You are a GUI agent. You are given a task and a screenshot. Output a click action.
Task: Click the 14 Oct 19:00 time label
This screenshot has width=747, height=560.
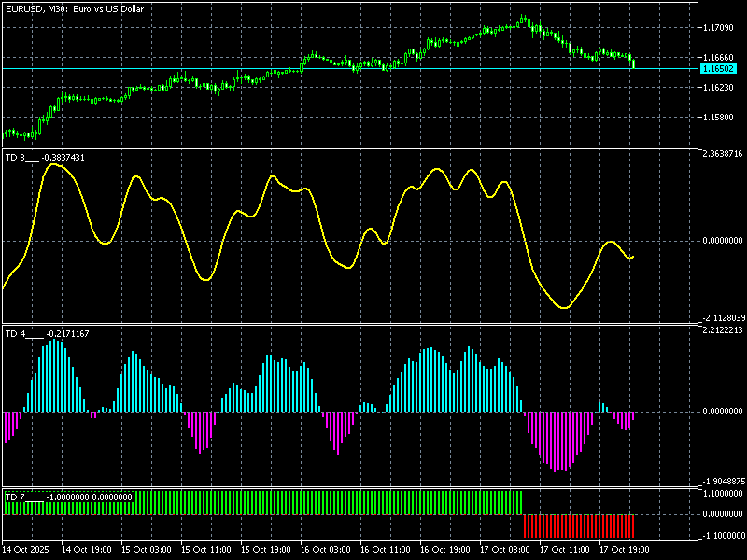[86, 550]
